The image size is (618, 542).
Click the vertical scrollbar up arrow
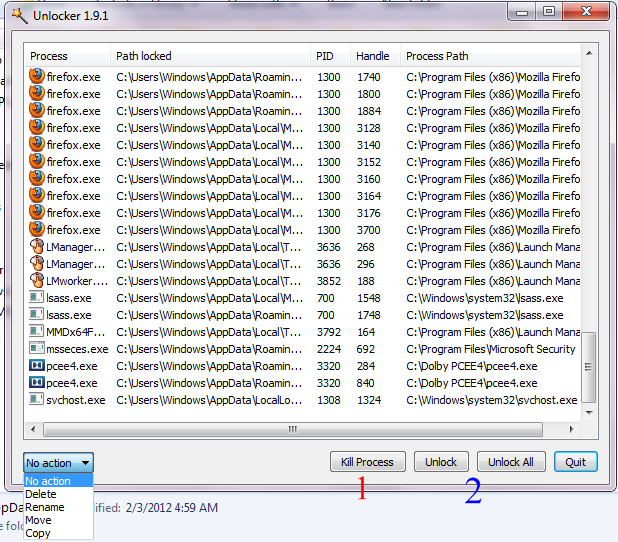click(x=589, y=54)
